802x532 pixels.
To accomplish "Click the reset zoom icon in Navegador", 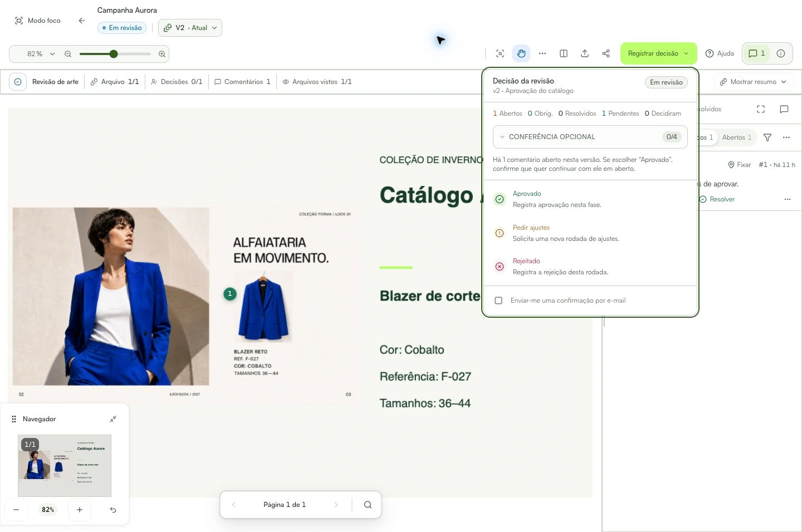I will point(113,510).
